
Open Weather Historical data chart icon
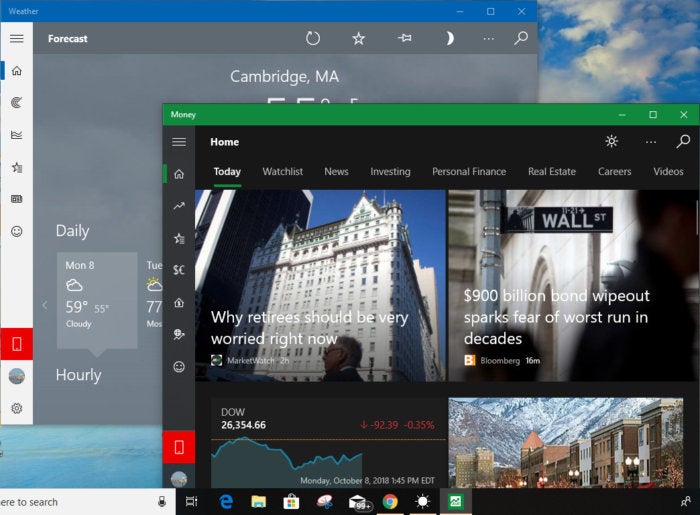coord(17,135)
